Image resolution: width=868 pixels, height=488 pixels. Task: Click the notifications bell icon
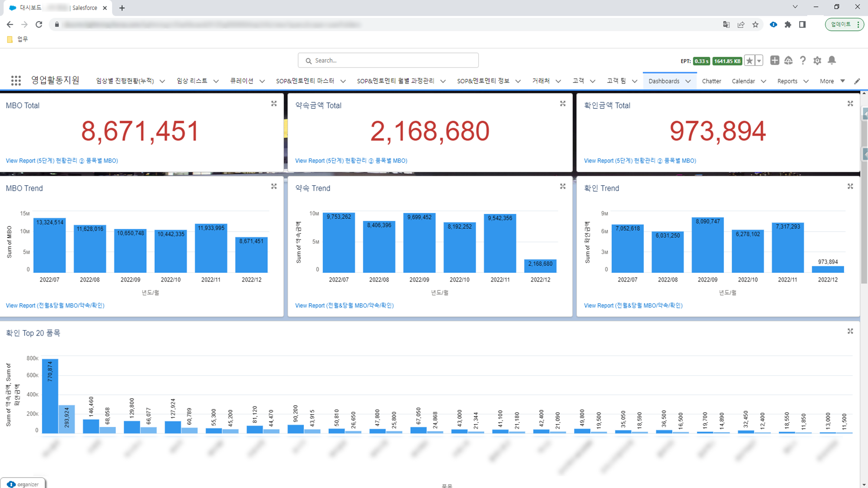pyautogui.click(x=832, y=60)
